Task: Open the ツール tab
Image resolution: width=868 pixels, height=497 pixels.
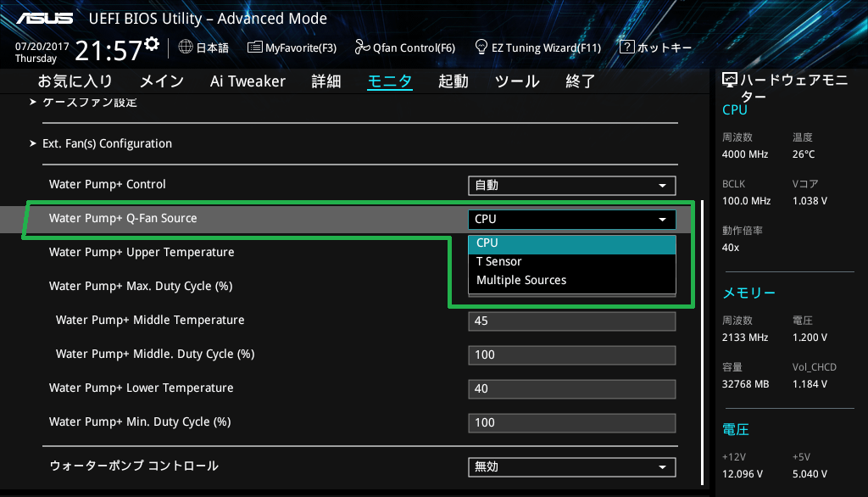Action: click(x=517, y=81)
